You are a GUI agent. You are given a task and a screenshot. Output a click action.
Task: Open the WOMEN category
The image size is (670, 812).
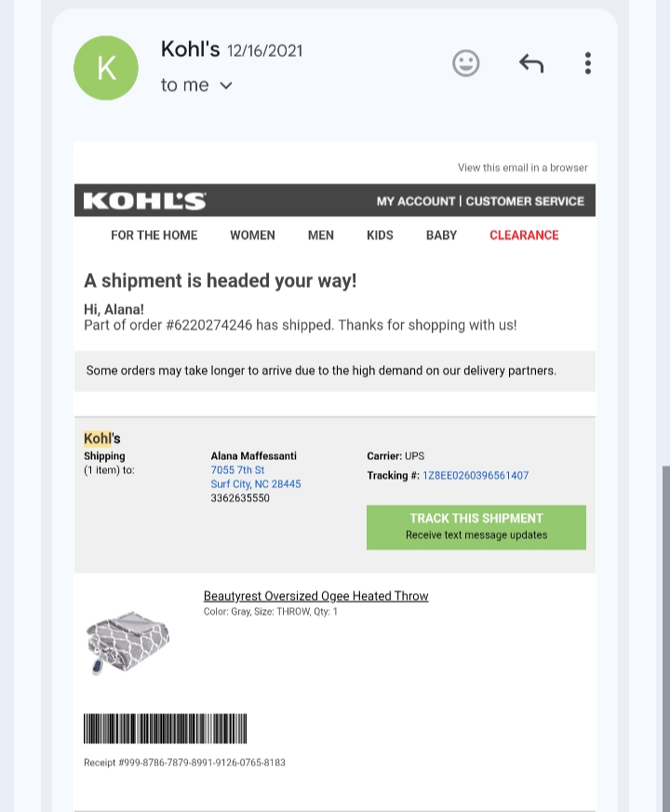pos(252,235)
